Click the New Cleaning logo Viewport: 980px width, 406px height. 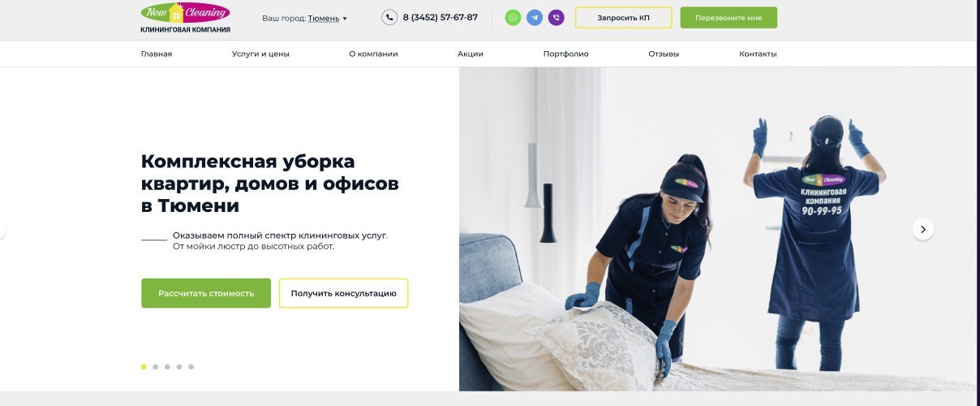click(x=185, y=18)
